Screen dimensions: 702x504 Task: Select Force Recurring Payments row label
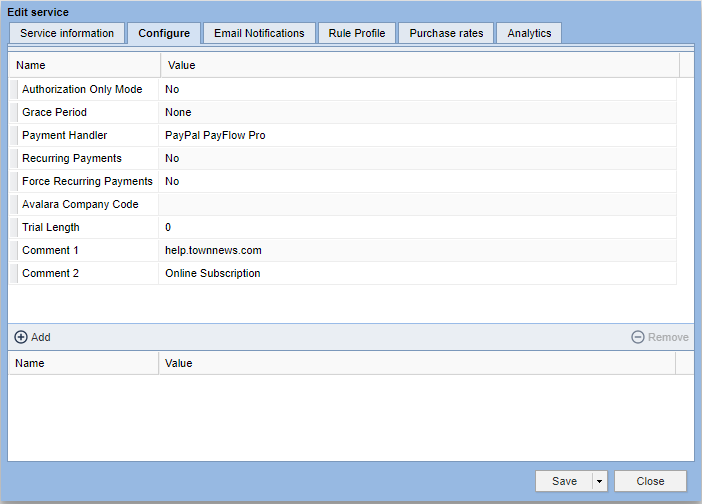tap(87, 181)
